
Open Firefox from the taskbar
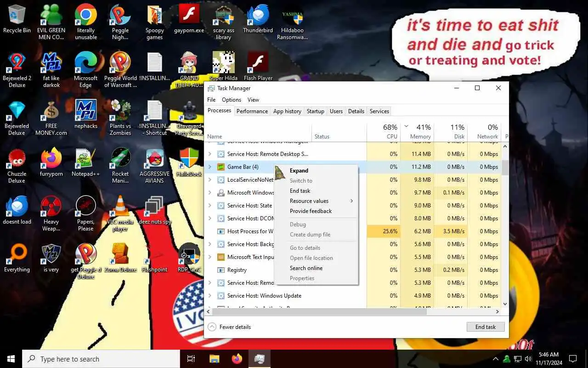pyautogui.click(x=237, y=359)
